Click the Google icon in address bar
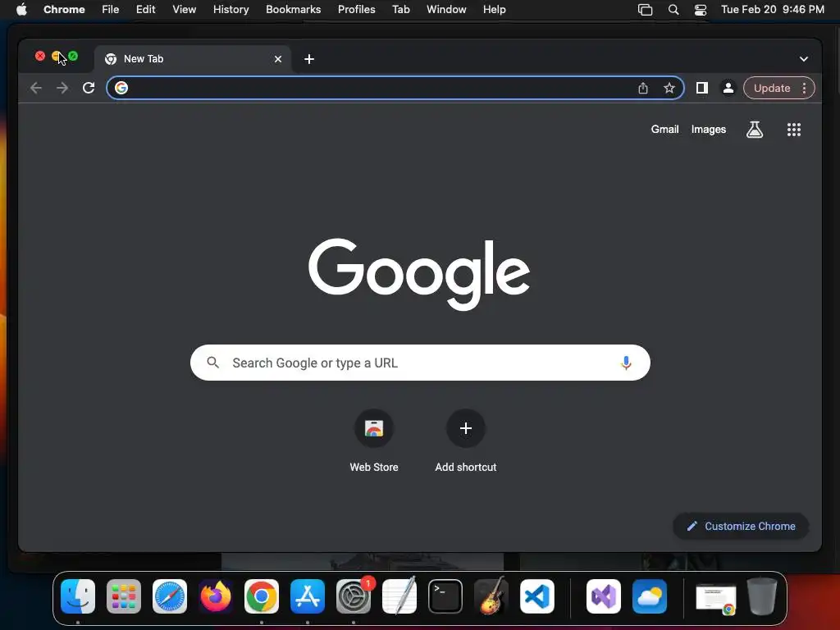This screenshot has height=630, width=840. (121, 88)
